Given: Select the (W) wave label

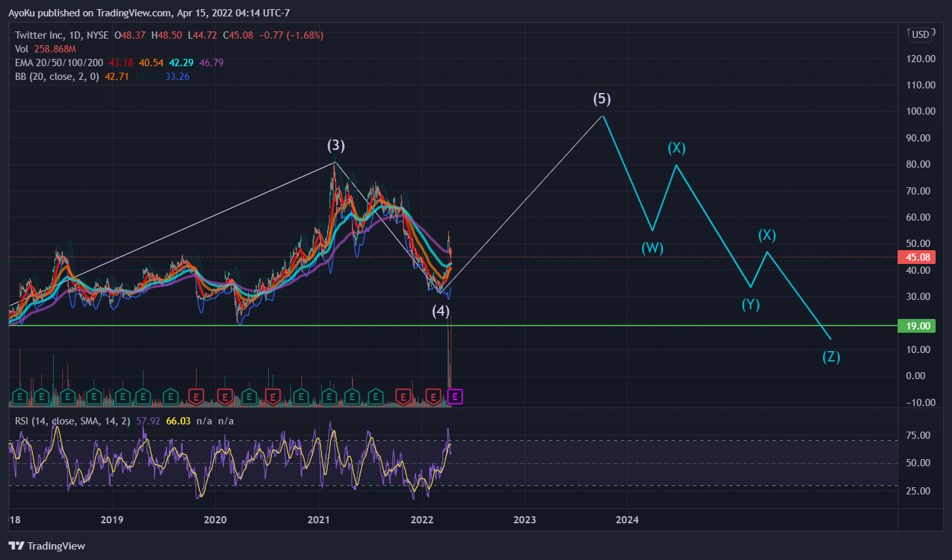Looking at the screenshot, I should click(x=653, y=248).
